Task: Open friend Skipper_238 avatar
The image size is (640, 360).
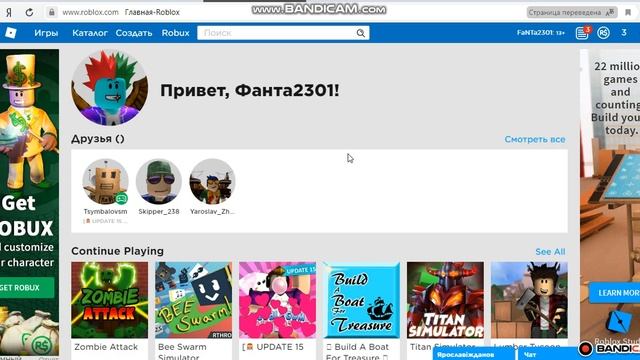Action: [159, 182]
